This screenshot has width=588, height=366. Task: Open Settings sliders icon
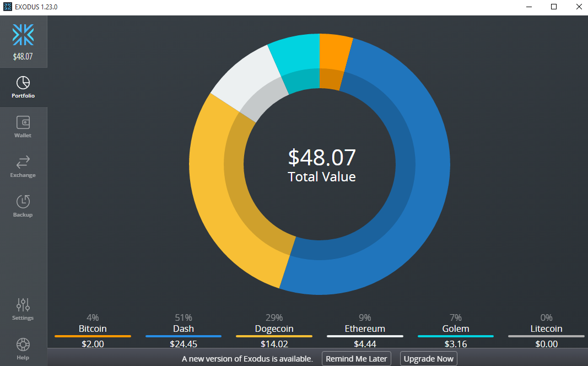tap(23, 305)
